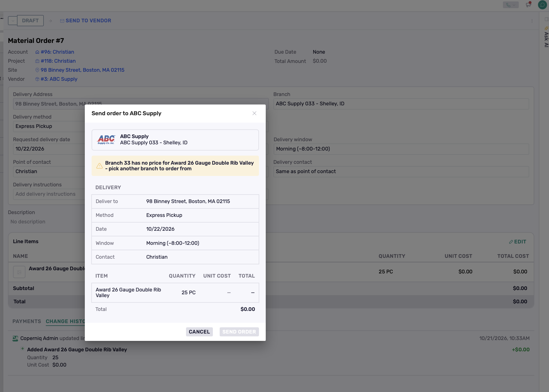The height and width of the screenshot is (392, 549).
Task: Click the '+$0.00' change amount
Action: pyautogui.click(x=521, y=350)
